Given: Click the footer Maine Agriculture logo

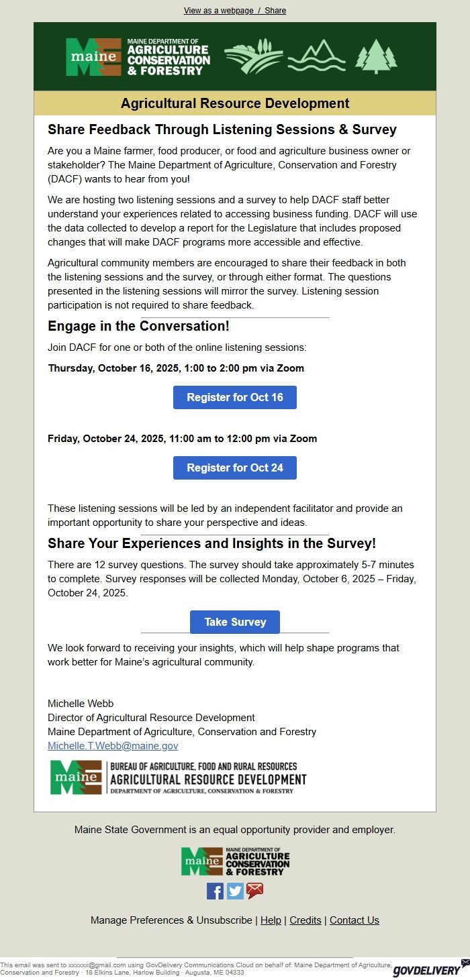Looking at the screenshot, I should click(x=235, y=861).
